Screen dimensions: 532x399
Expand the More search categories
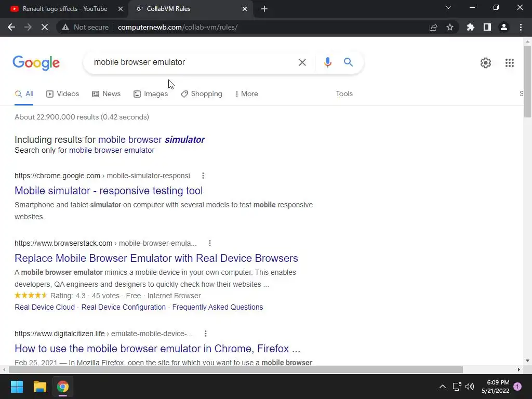coord(247,94)
